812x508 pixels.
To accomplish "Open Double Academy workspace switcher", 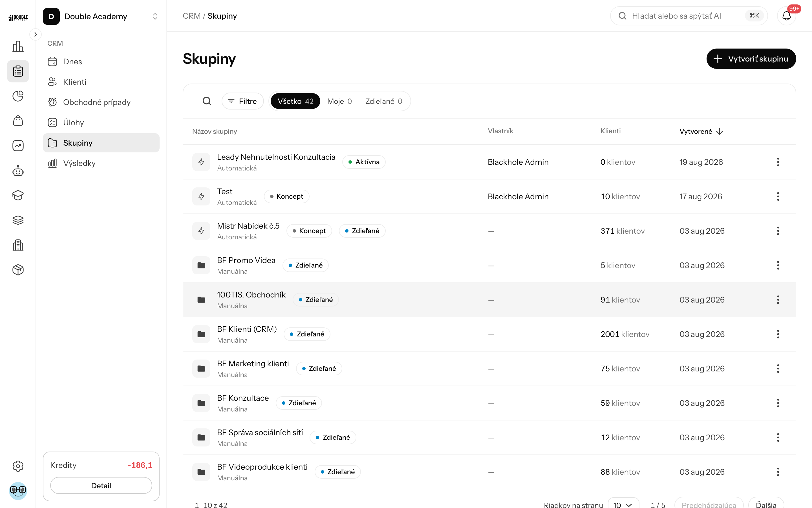I will (101, 16).
